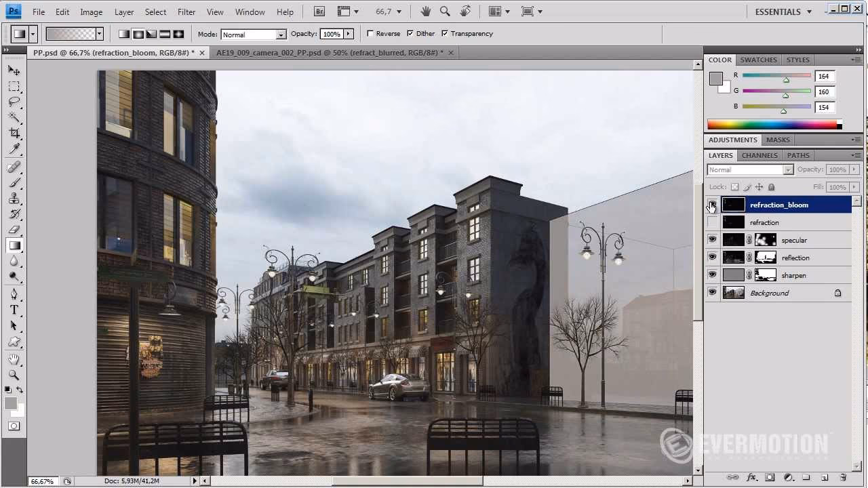Viewport: 868px width, 488px height.
Task: Select the Horizontal Type tool
Action: pos(14,310)
